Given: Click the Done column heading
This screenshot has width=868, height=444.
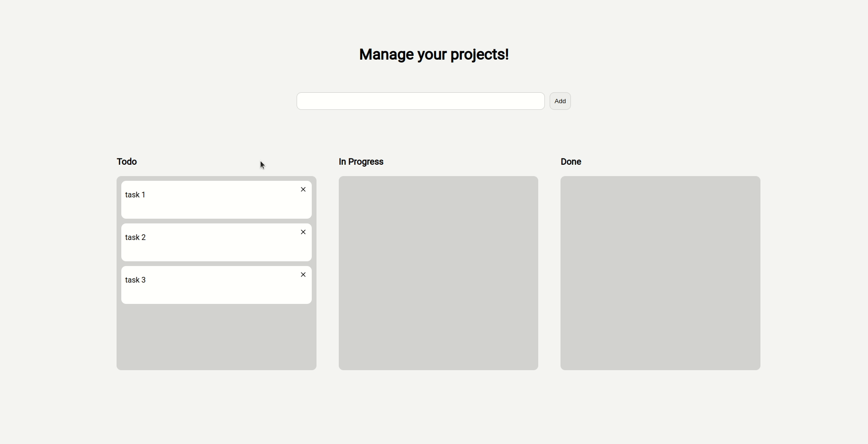Looking at the screenshot, I should click(x=570, y=162).
